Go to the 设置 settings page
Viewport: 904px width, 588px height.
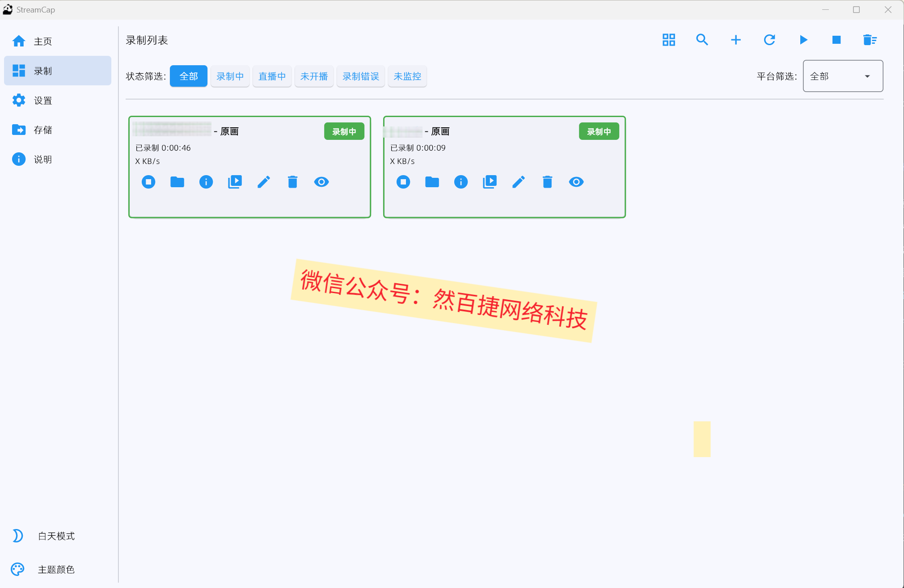(42, 100)
